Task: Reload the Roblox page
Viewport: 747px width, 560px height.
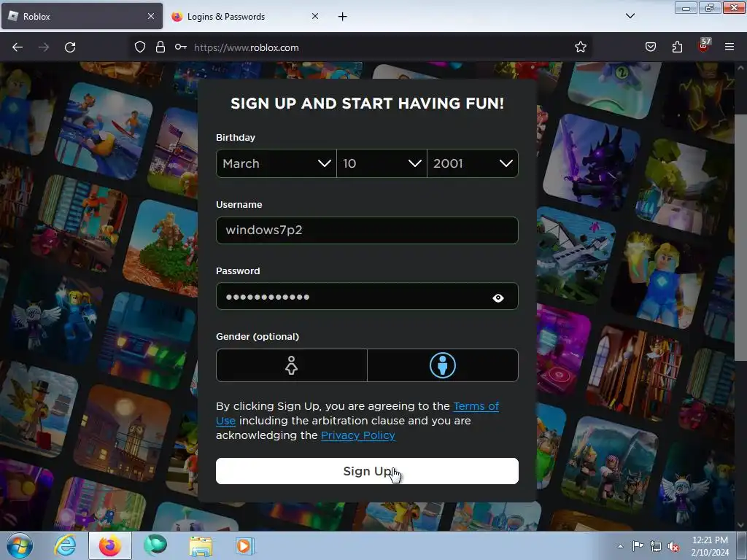Action: (70, 47)
